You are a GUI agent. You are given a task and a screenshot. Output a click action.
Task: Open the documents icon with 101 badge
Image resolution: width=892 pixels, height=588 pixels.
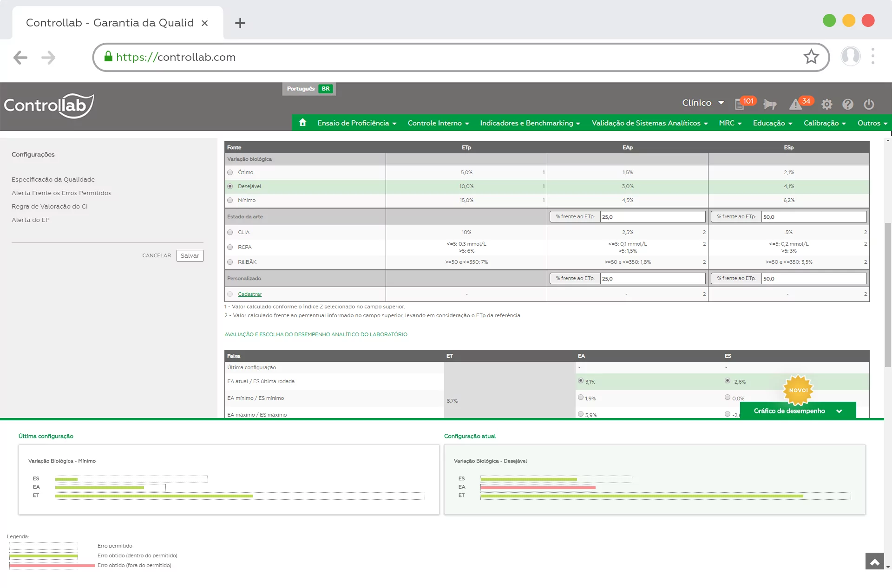coord(740,104)
